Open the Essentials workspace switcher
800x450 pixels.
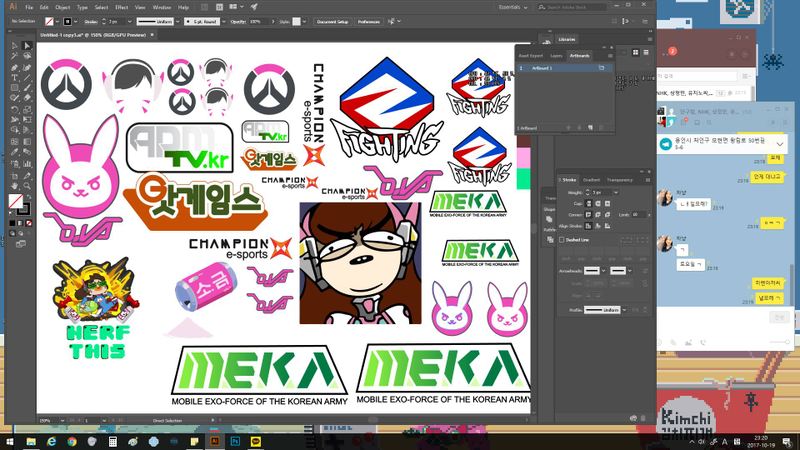tap(513, 7)
